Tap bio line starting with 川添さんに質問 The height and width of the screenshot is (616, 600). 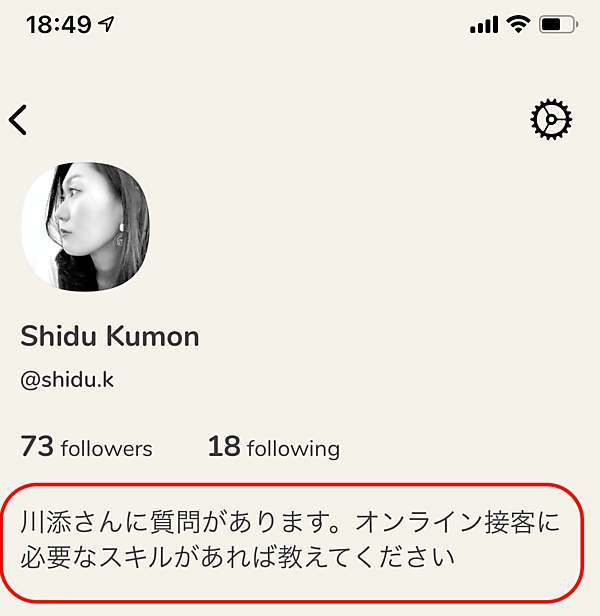[290, 521]
